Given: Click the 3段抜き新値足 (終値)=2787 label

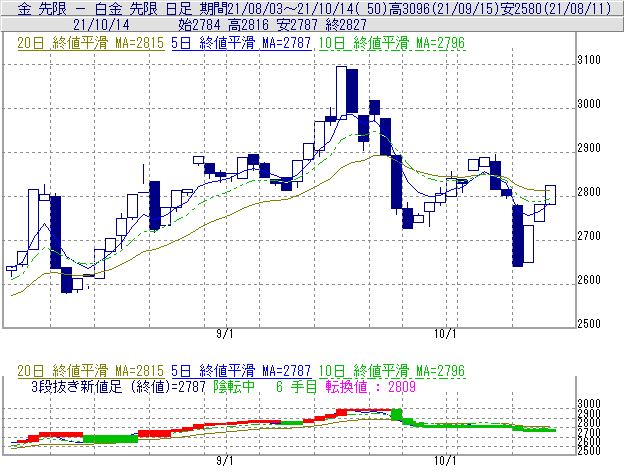Looking at the screenshot, I should click(x=118, y=386).
